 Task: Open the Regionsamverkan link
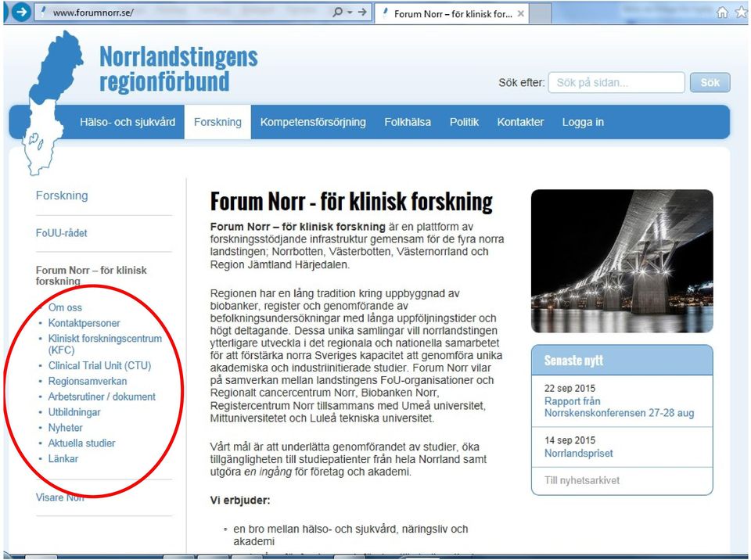88,382
